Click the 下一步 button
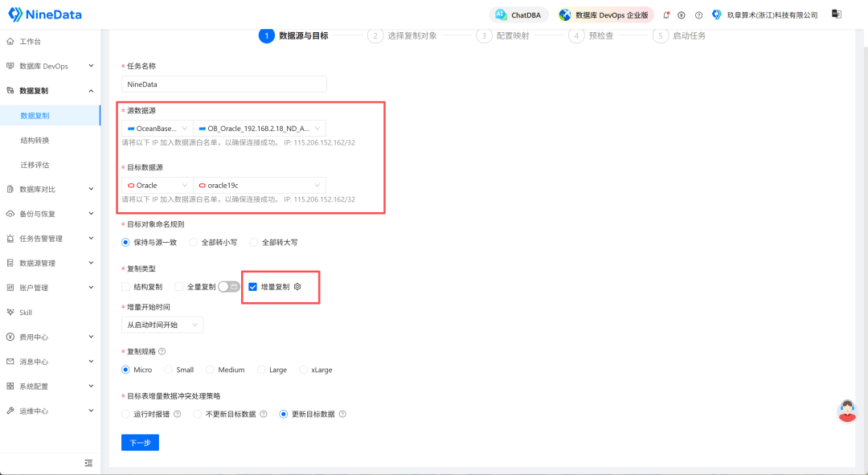This screenshot has width=868, height=475. coord(140,442)
